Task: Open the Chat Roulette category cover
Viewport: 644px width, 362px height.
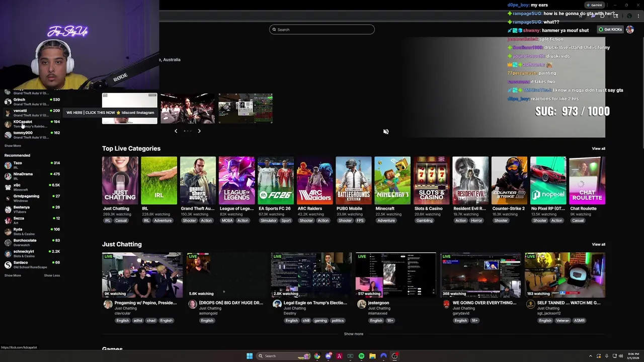Action: (x=587, y=180)
